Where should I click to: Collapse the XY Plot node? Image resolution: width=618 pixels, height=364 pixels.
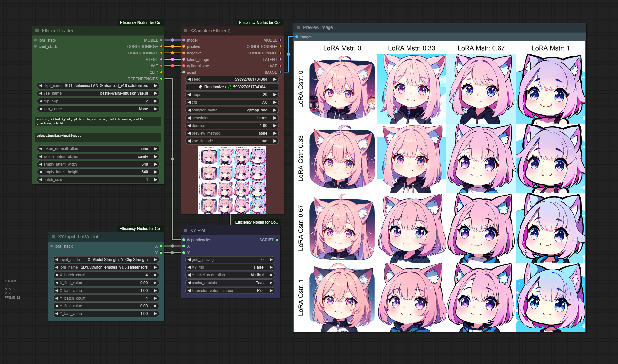point(185,230)
